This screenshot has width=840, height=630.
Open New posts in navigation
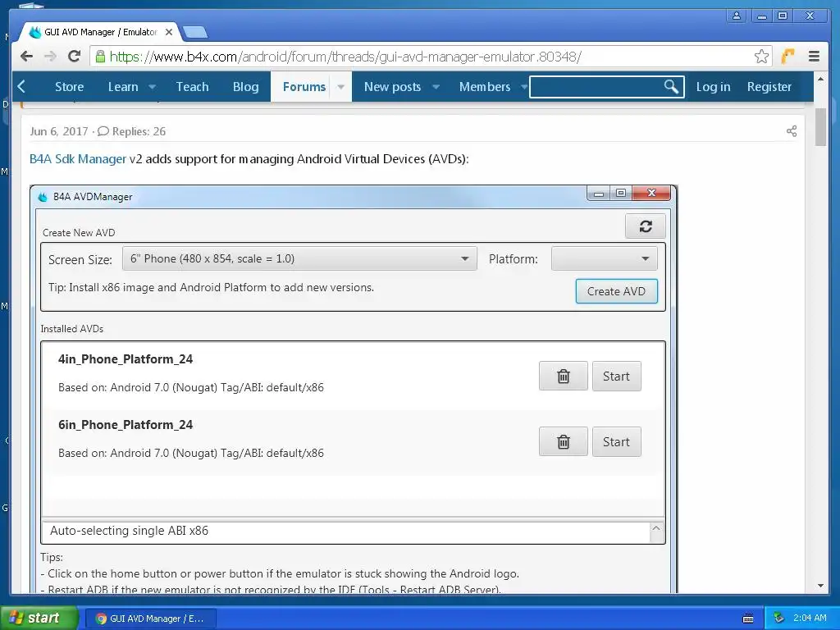pyautogui.click(x=392, y=87)
